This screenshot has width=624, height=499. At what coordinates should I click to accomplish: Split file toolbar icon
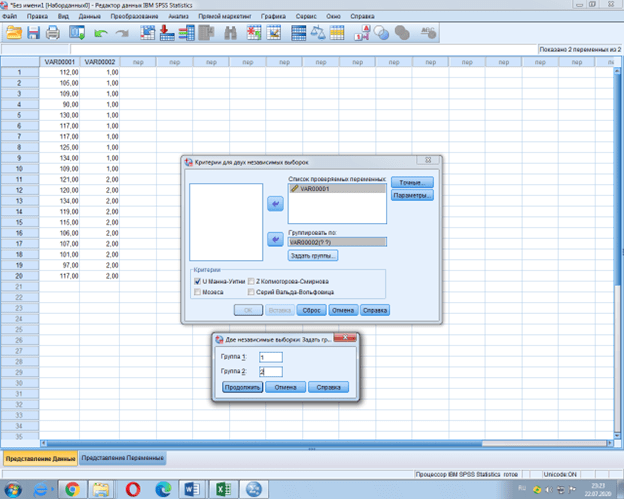point(298,33)
